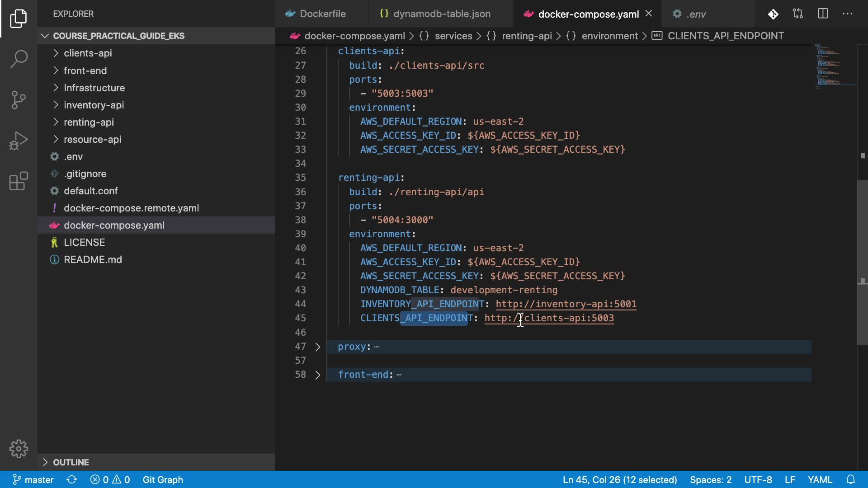Switch to the Dockerfile tab
The image size is (868, 488).
click(x=322, y=14)
